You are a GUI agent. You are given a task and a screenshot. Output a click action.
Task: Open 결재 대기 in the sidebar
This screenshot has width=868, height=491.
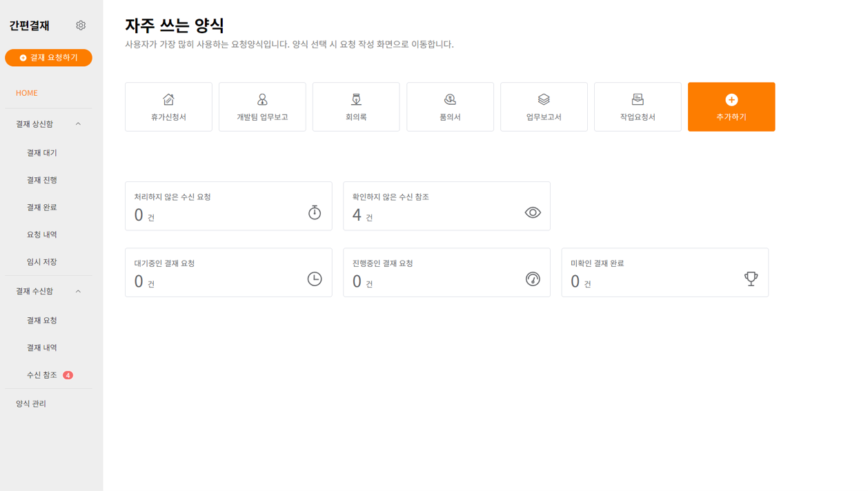(x=42, y=152)
